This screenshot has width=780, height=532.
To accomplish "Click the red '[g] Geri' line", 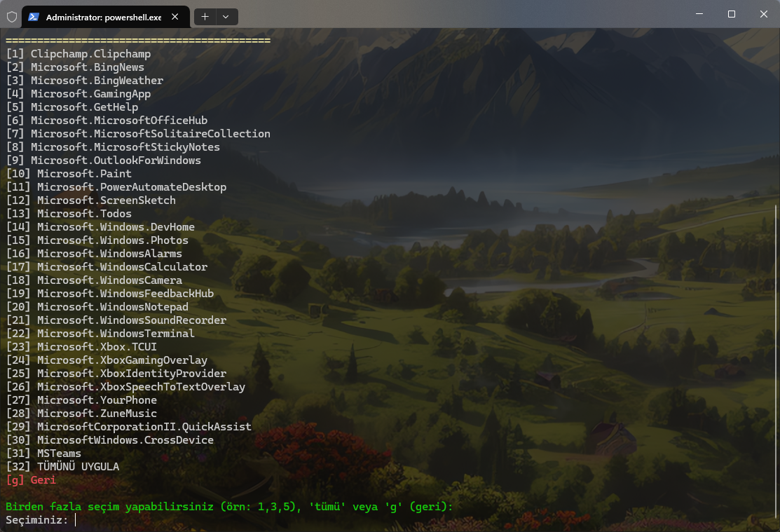I will click(31, 480).
